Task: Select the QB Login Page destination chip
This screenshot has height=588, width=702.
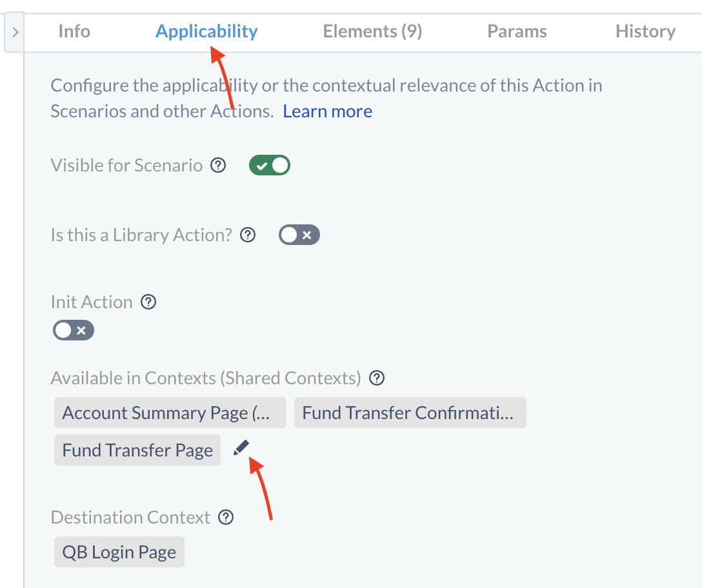Action: coord(119,552)
